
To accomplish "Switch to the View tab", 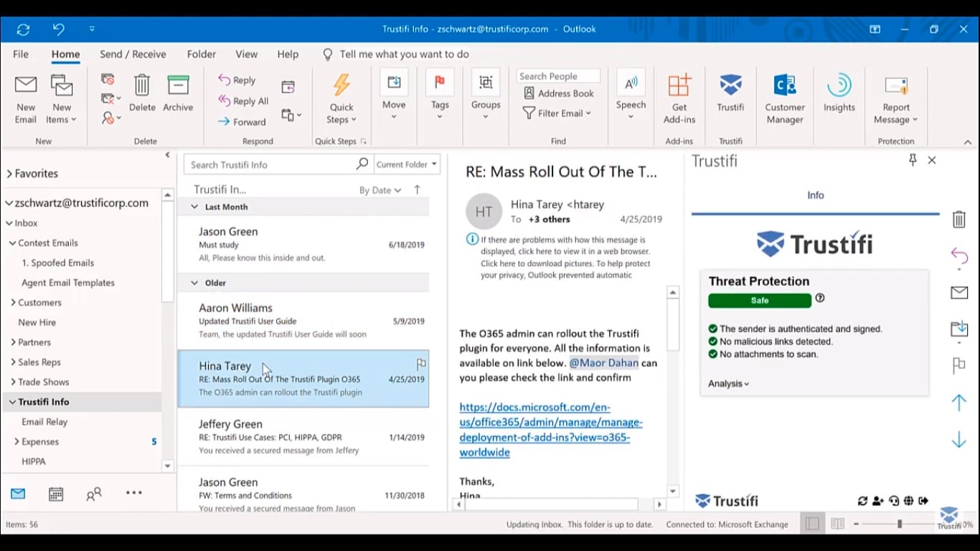I will pyautogui.click(x=246, y=55).
